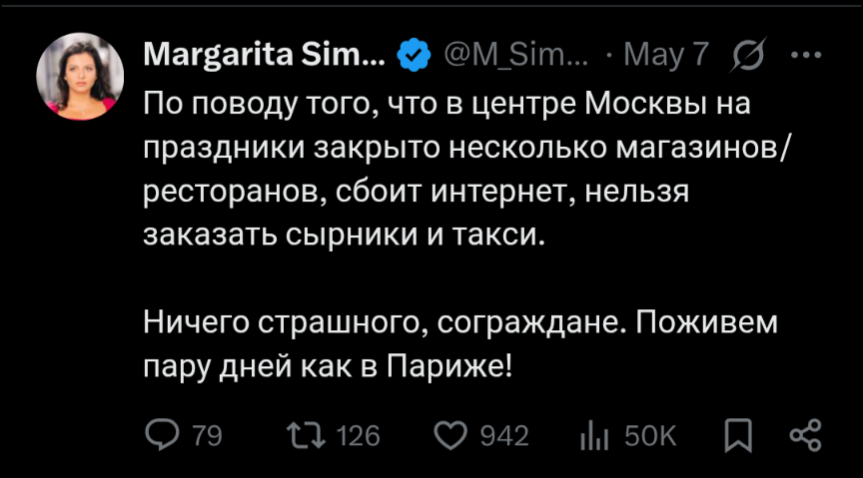This screenshot has height=478, width=863.
Task: Click the 50K views count
Action: coord(650,436)
